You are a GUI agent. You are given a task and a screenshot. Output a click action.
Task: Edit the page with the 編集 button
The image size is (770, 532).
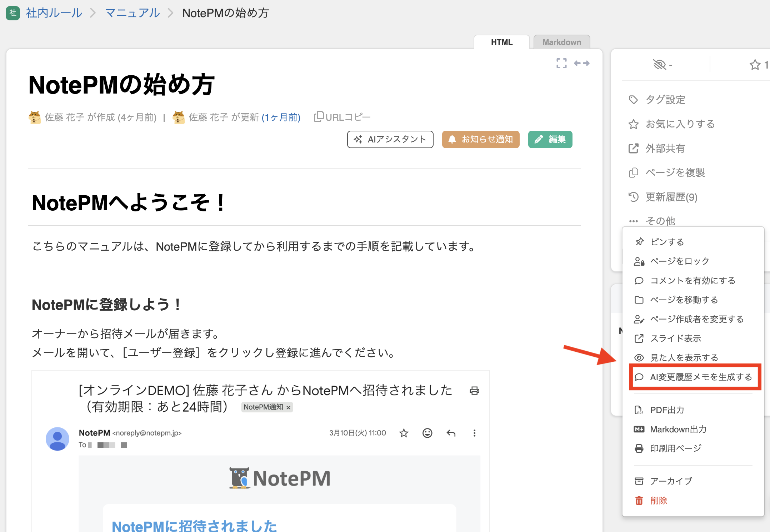(x=550, y=139)
